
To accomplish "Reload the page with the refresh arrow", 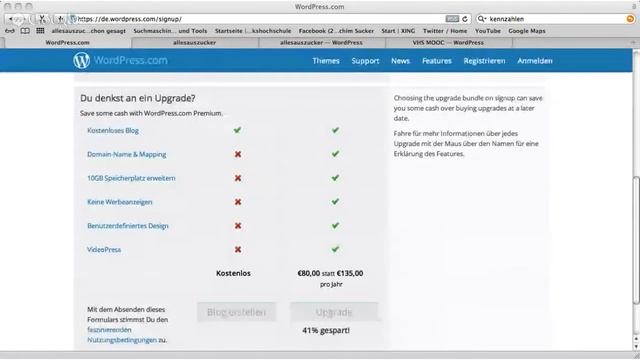I will (464, 19).
